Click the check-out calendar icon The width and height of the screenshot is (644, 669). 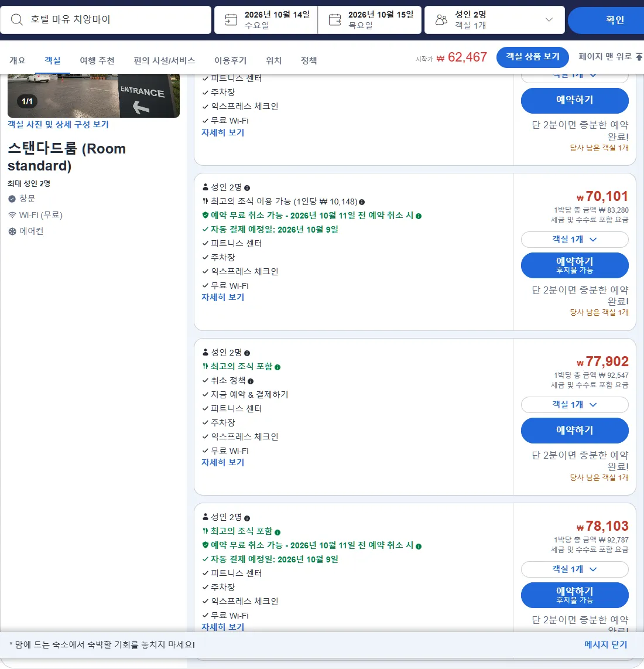[335, 20]
